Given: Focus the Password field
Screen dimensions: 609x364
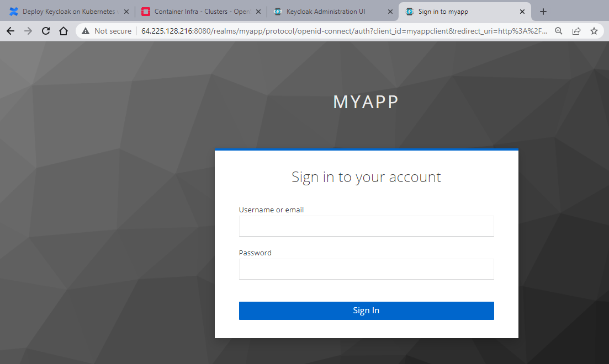Looking at the screenshot, I should [366, 269].
